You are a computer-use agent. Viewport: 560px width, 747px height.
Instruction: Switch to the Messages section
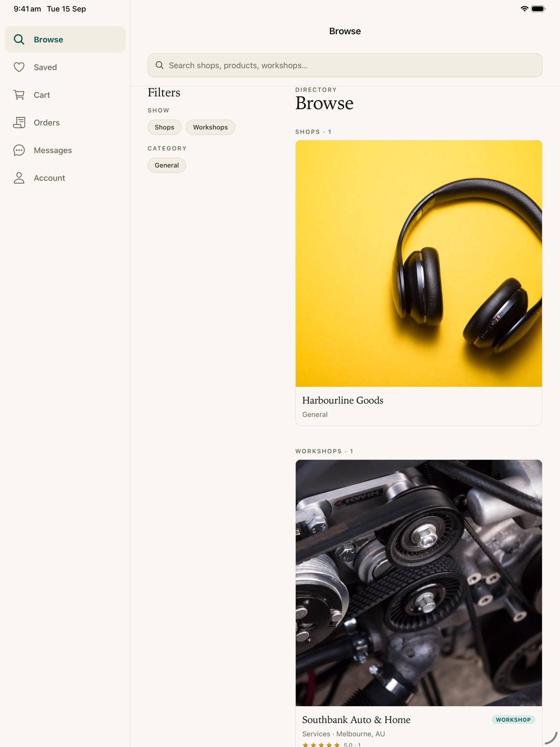(65, 150)
